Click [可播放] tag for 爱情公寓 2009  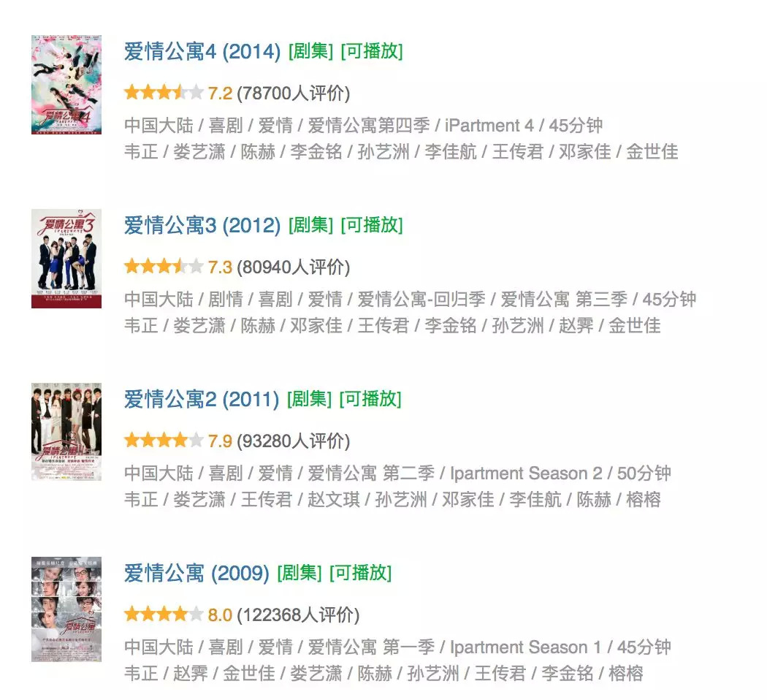pyautogui.click(x=361, y=573)
